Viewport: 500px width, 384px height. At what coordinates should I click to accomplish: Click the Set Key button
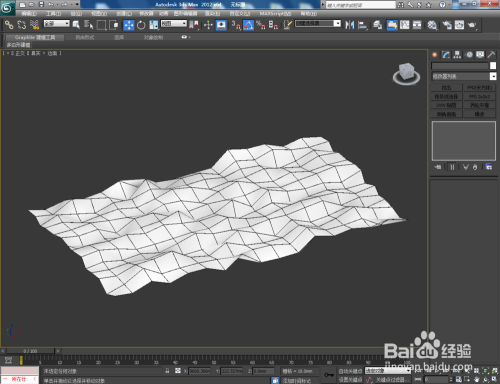tap(350, 380)
